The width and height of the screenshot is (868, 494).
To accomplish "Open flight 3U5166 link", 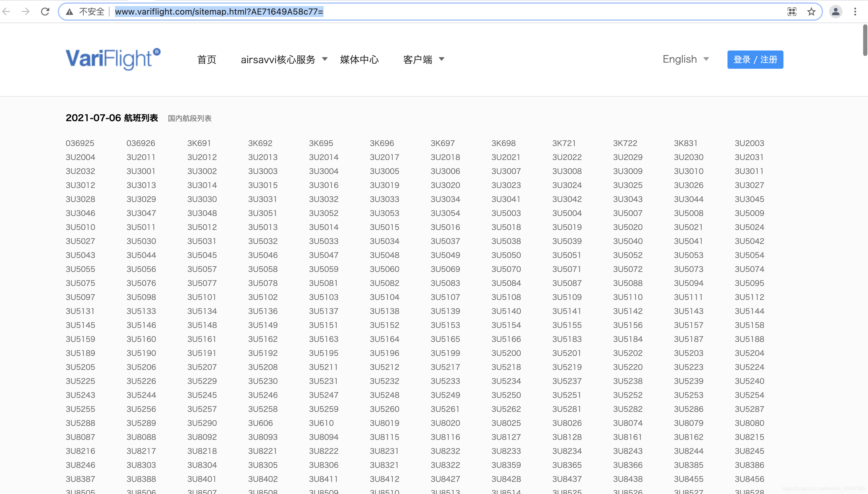I will click(506, 339).
